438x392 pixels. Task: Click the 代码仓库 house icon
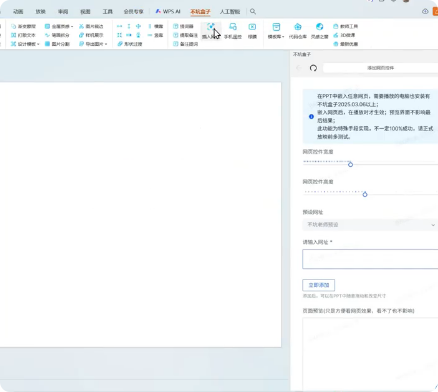click(298, 31)
